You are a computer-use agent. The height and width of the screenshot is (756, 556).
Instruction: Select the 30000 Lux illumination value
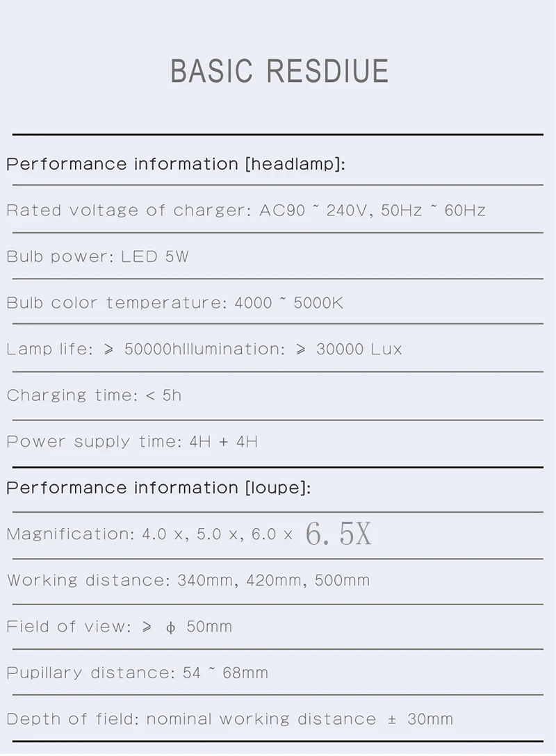coord(359,350)
